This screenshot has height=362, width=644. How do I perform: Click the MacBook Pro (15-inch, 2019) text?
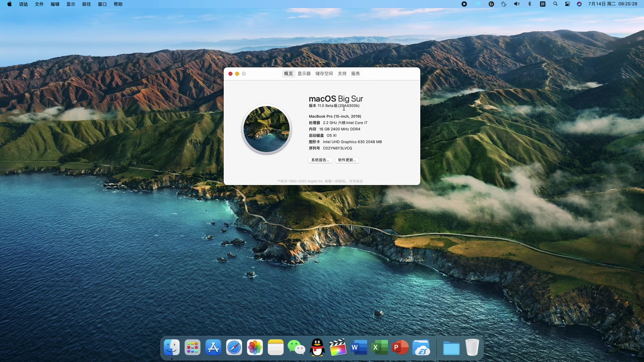[x=335, y=116]
